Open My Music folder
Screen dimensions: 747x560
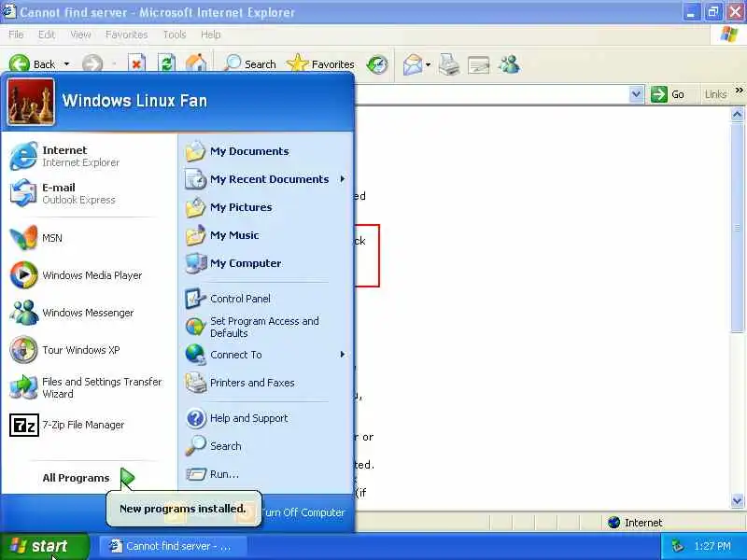coord(265,235)
